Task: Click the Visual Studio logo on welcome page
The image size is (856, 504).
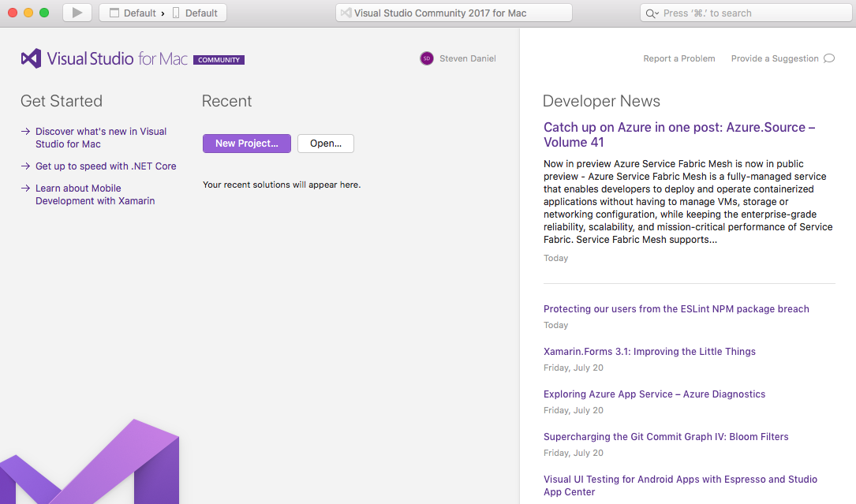Action: pyautogui.click(x=31, y=58)
